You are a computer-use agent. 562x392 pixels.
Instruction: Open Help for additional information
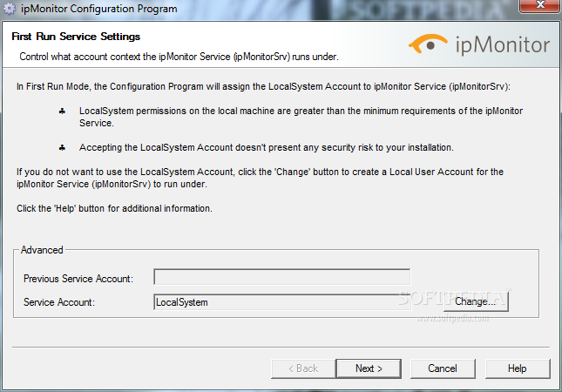(x=518, y=368)
